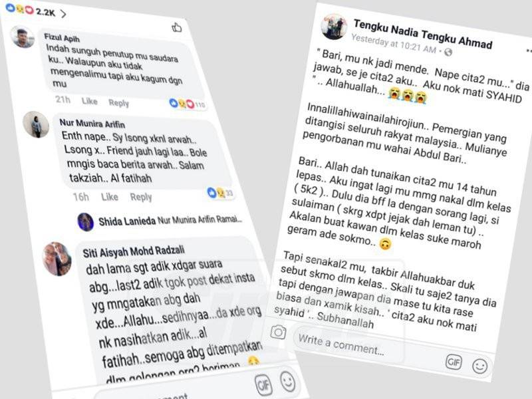This screenshot has width=532, height=399.
Task: Click Tengku Nadia's profile picture
Action: tap(334, 26)
